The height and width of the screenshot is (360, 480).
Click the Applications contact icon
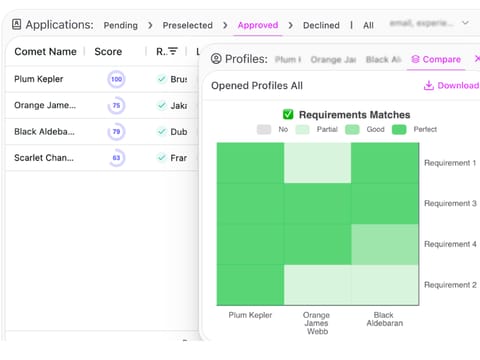[16, 24]
